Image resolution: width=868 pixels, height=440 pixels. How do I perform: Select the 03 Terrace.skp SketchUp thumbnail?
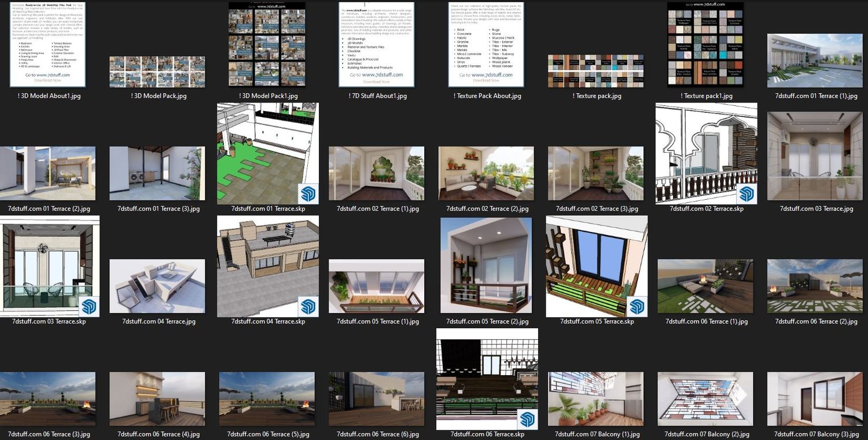[49, 267]
